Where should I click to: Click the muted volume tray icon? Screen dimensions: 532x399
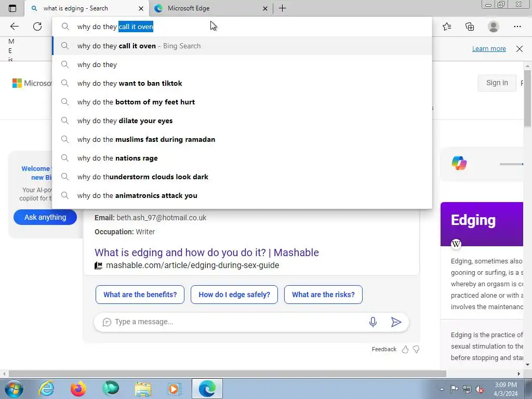point(480,389)
